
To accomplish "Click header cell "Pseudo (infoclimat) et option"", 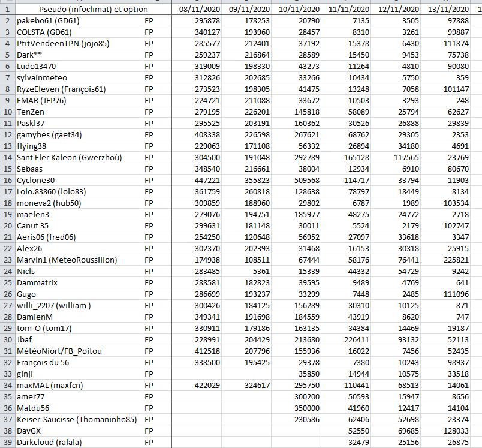I will 94,9.
